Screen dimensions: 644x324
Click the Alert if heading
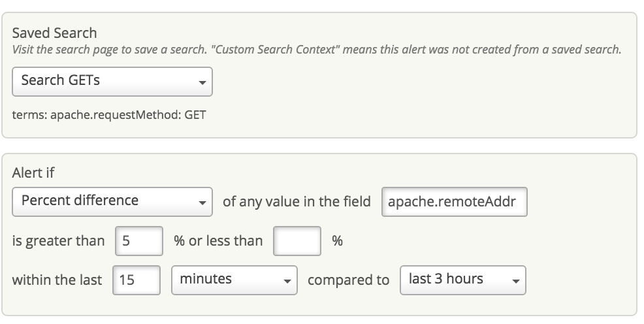point(33,173)
